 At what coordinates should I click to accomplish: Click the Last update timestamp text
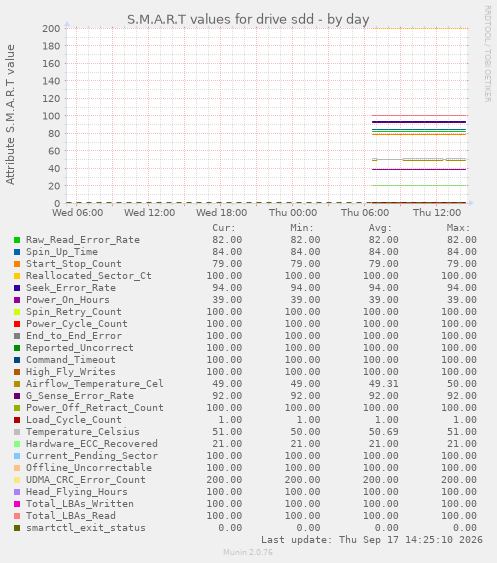coord(372,540)
